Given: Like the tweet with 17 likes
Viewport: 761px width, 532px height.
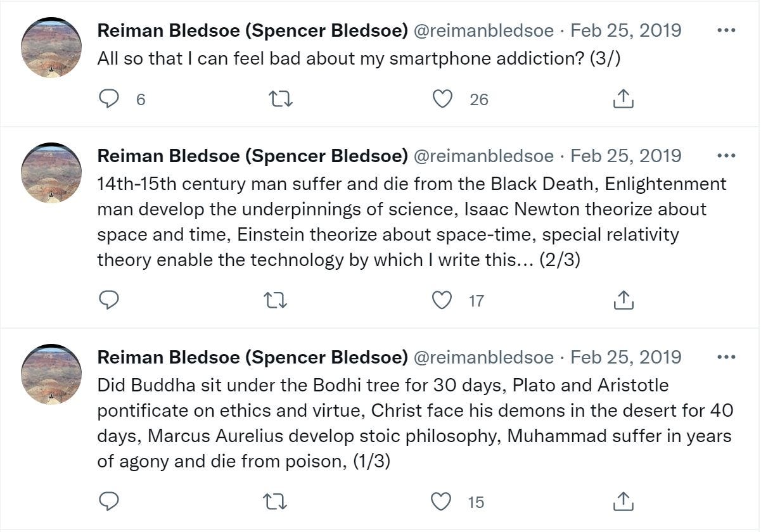Looking at the screenshot, I should [x=442, y=300].
